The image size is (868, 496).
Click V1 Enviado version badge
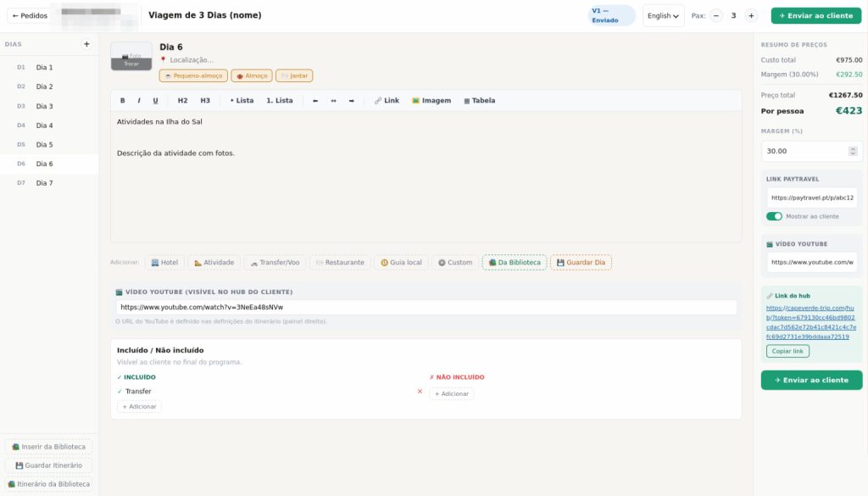[x=611, y=15]
